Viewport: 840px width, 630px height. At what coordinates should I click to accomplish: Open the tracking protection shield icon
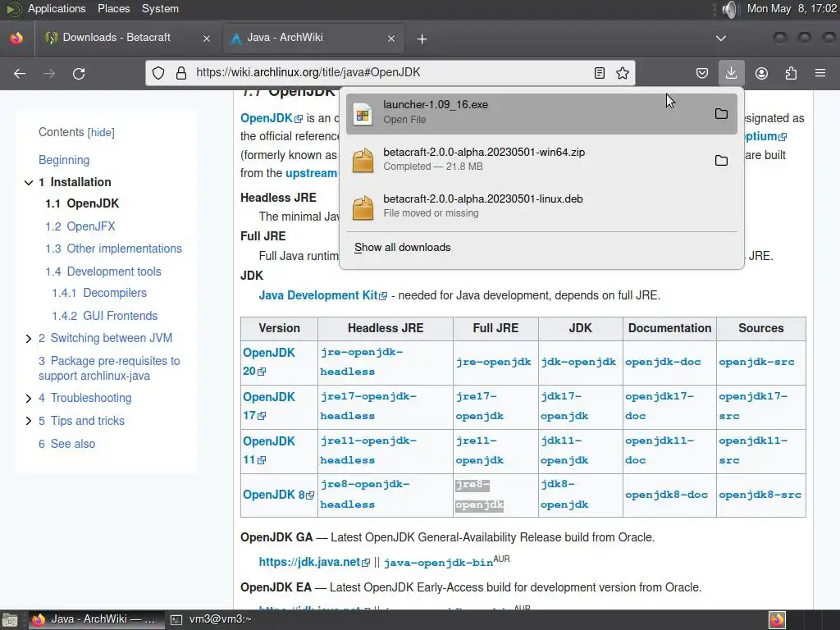[x=158, y=73]
